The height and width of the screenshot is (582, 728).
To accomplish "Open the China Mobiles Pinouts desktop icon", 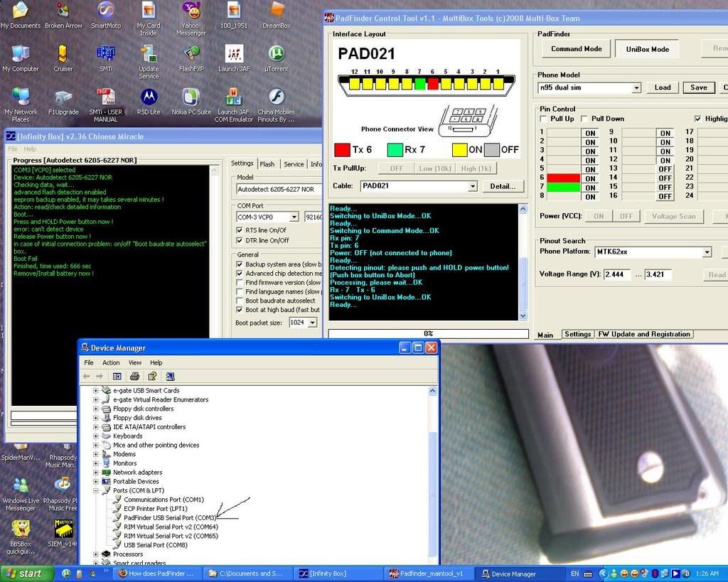I will (x=277, y=105).
